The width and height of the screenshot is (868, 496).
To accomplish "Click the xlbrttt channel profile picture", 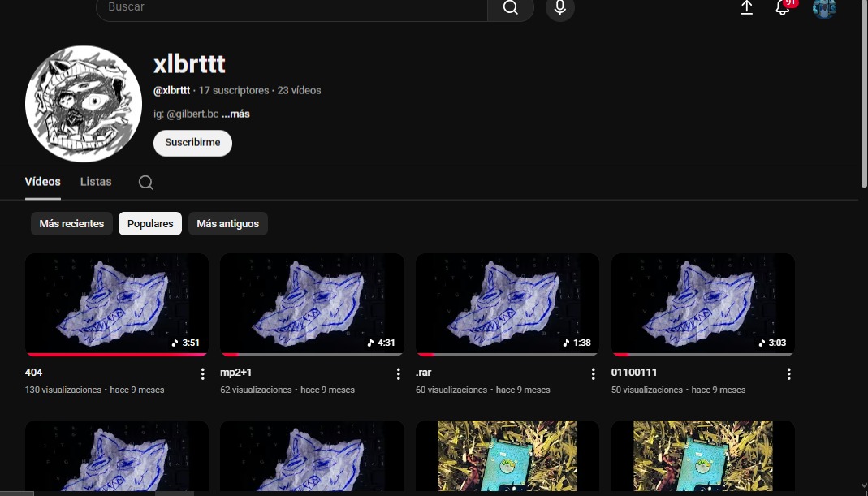I will coord(83,104).
